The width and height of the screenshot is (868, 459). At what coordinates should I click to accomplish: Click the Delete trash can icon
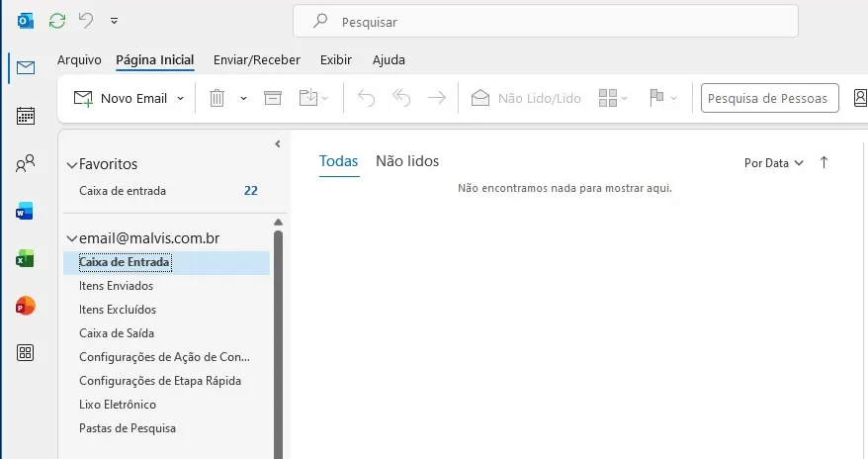tap(217, 99)
